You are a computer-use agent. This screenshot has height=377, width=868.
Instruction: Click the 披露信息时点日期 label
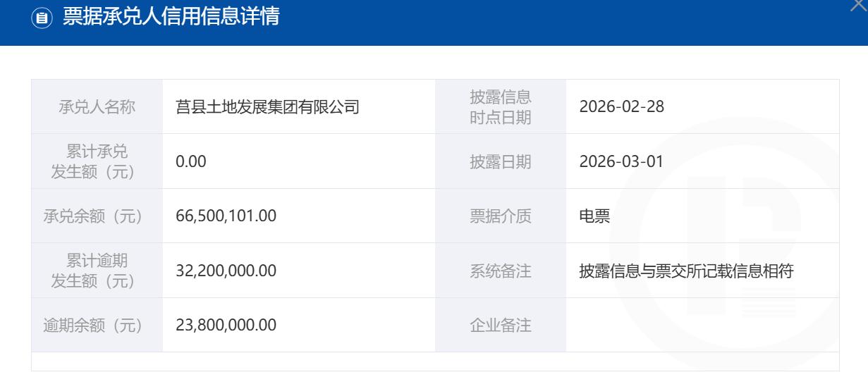[500, 107]
